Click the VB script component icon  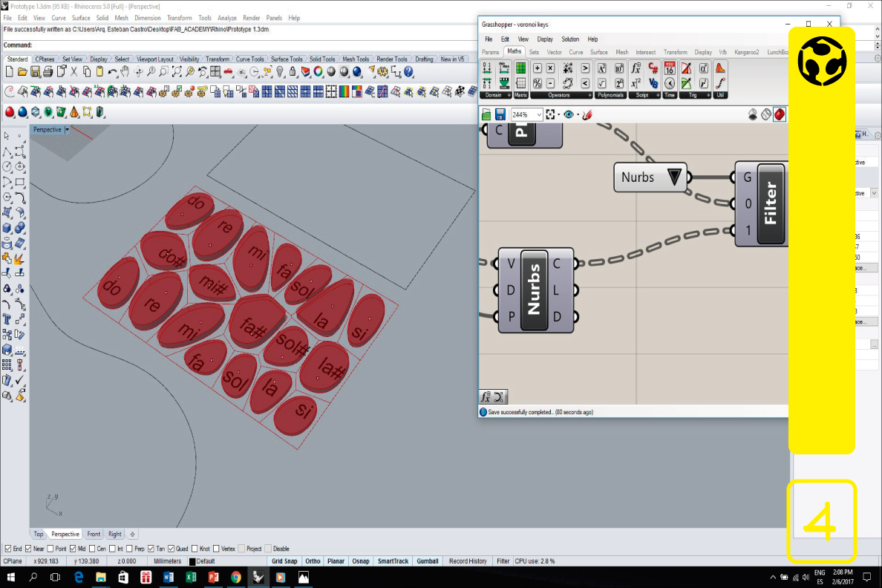(x=653, y=83)
